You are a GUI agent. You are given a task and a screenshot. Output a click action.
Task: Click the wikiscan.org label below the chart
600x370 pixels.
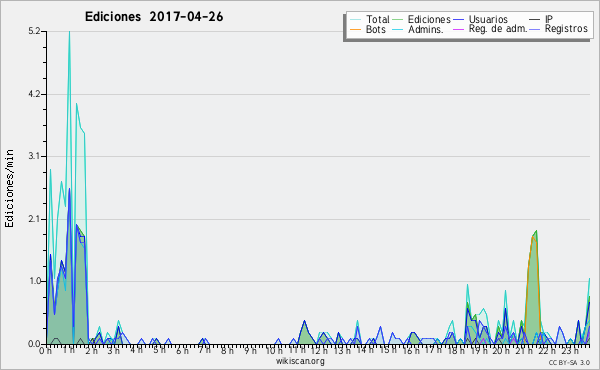pyautogui.click(x=300, y=361)
